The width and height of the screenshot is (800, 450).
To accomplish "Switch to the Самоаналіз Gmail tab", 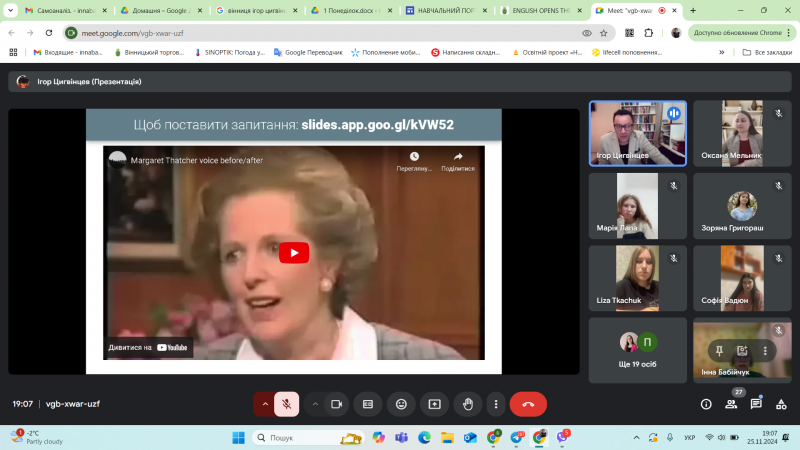I will [x=66, y=10].
